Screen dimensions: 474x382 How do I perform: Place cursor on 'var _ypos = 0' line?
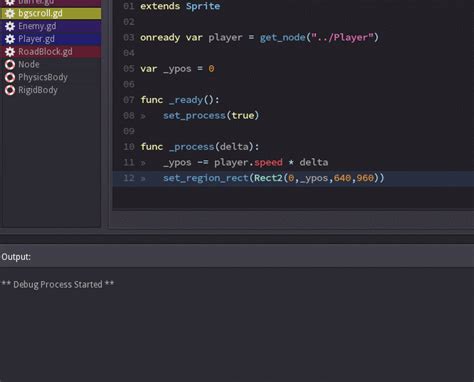click(x=177, y=69)
